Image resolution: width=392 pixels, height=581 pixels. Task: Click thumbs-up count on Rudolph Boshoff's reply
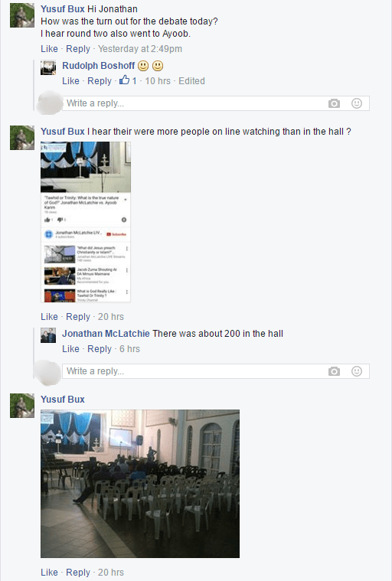(128, 80)
